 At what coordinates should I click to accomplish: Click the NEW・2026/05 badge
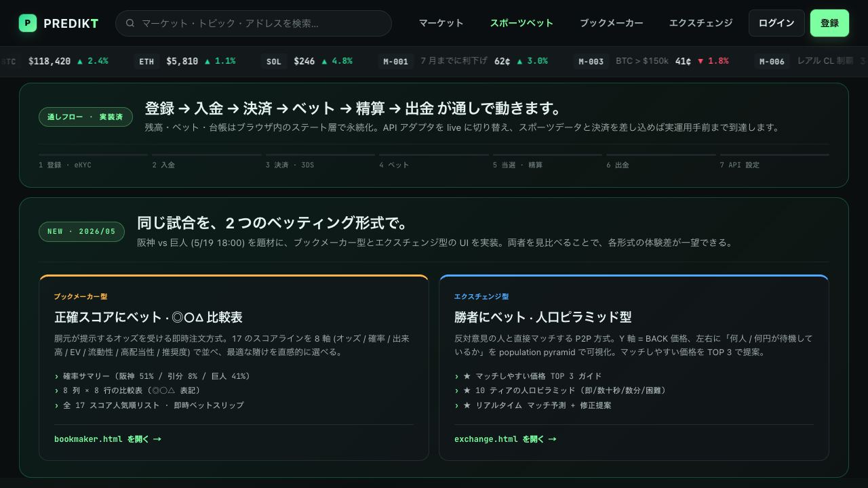coord(81,231)
